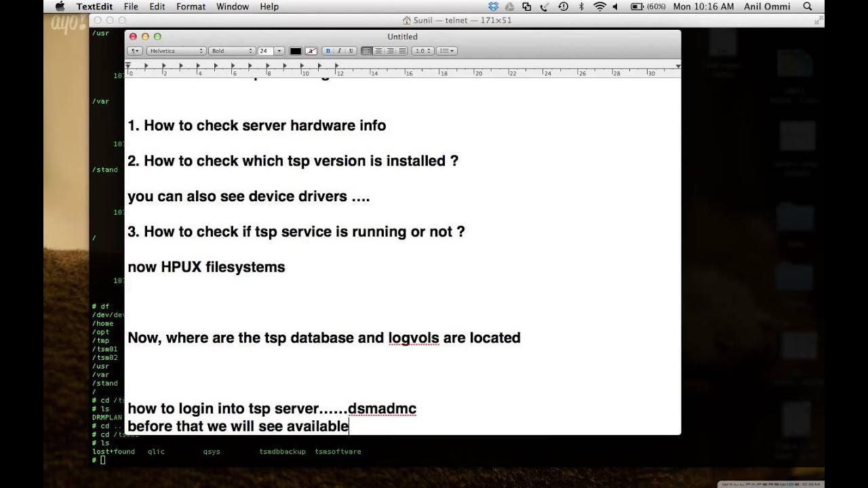The height and width of the screenshot is (488, 868).
Task: Open the Help menu
Action: [x=269, y=7]
